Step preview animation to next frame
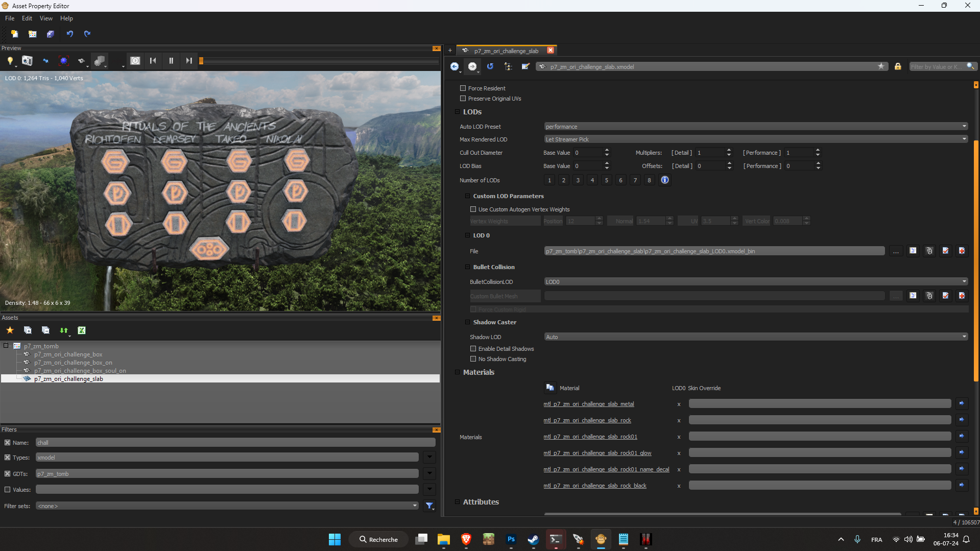 [189, 61]
